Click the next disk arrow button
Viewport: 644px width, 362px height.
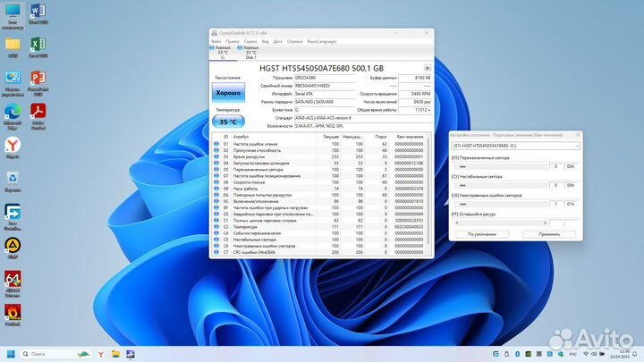pyautogui.click(x=427, y=67)
